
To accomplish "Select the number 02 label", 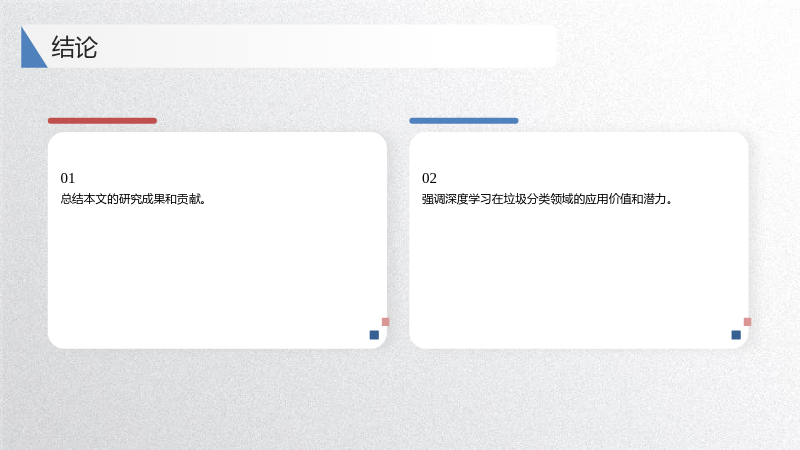I will point(429,178).
